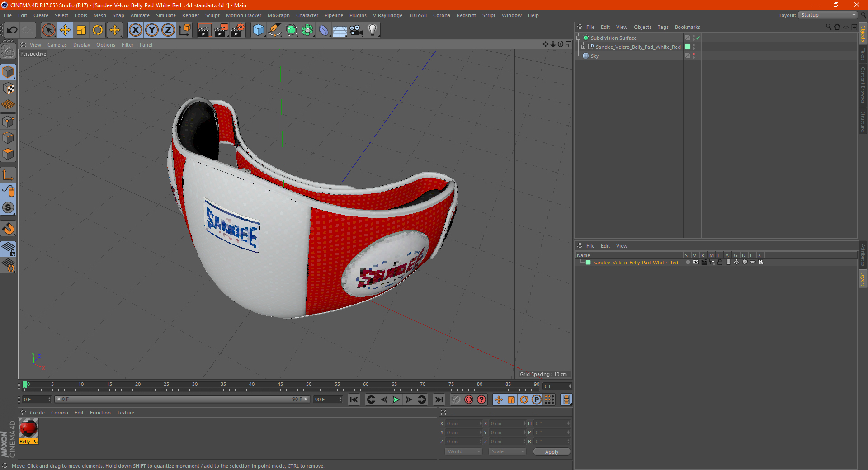Add a light object
This screenshot has height=470, width=868.
[x=373, y=30]
